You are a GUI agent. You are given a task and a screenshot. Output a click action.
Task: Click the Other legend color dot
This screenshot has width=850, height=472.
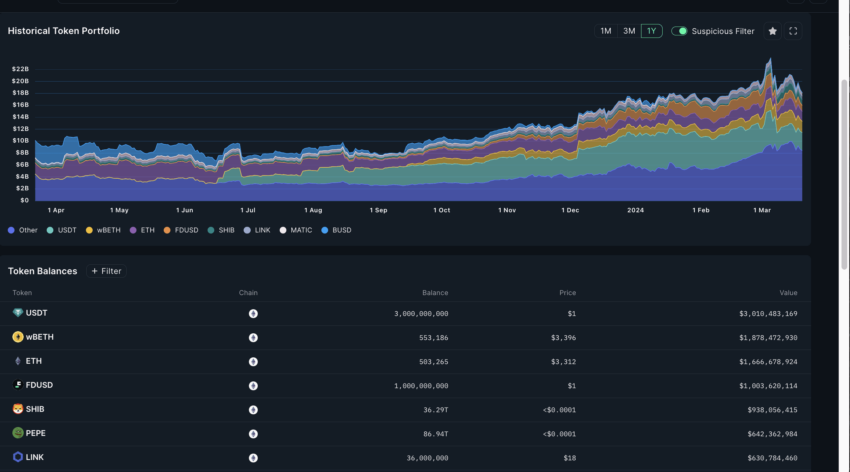coord(11,230)
